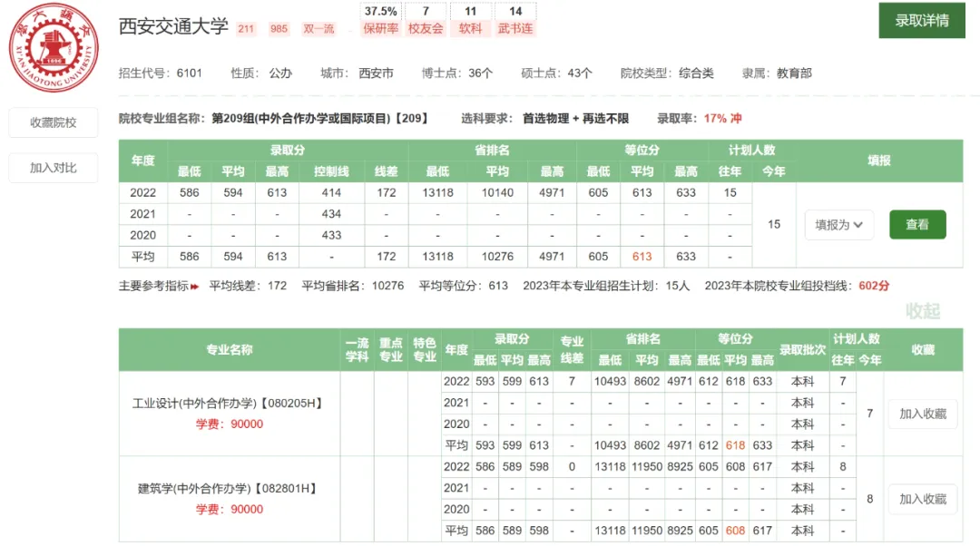The image size is (980, 546).
Task: Add 工业设计 major to favorites
Action: tap(922, 414)
